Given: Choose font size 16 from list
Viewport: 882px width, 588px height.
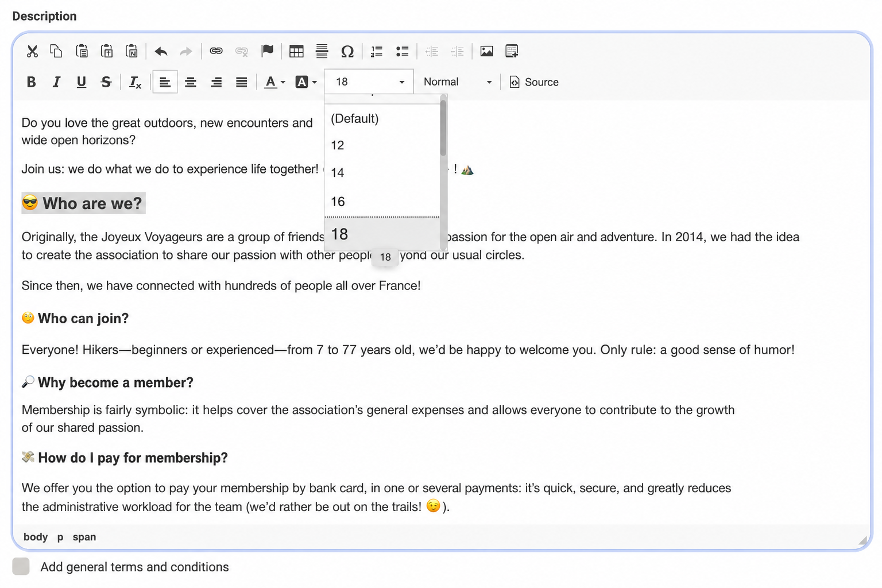Looking at the screenshot, I should pyautogui.click(x=382, y=202).
